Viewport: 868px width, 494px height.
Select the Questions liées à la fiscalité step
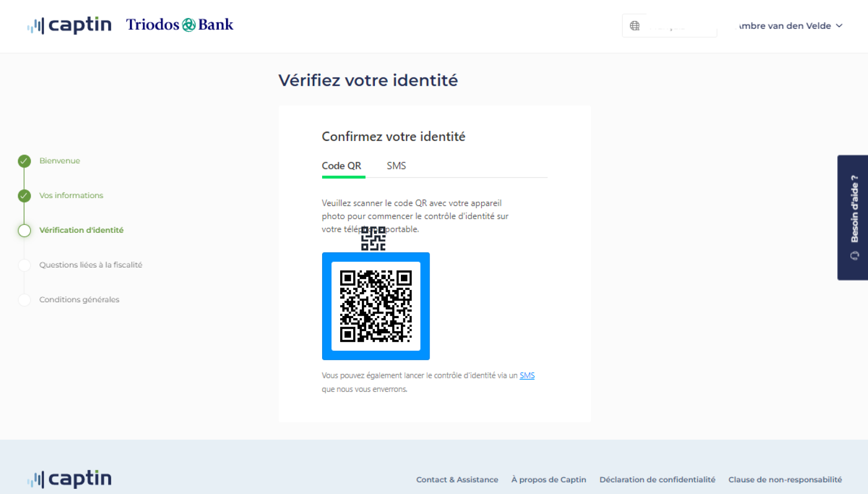[90, 265]
